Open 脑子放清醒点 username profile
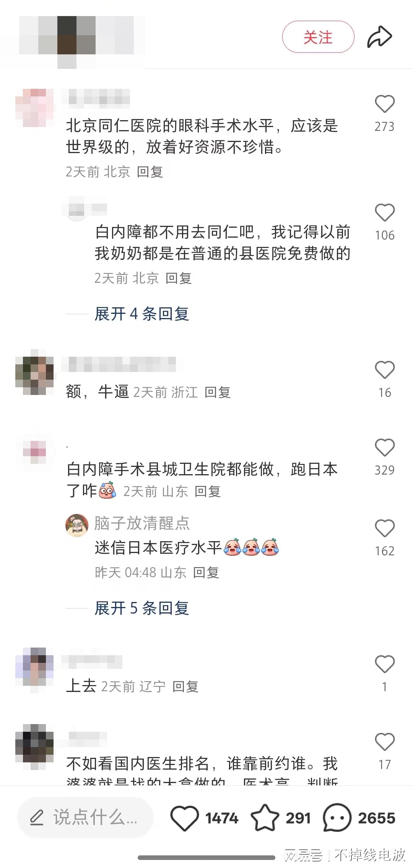The image size is (413, 868). pos(142,523)
